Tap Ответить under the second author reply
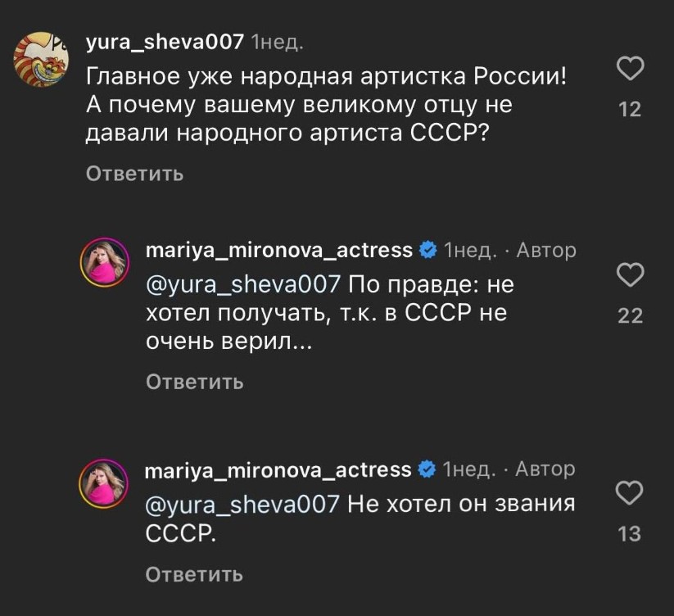 [x=193, y=573]
